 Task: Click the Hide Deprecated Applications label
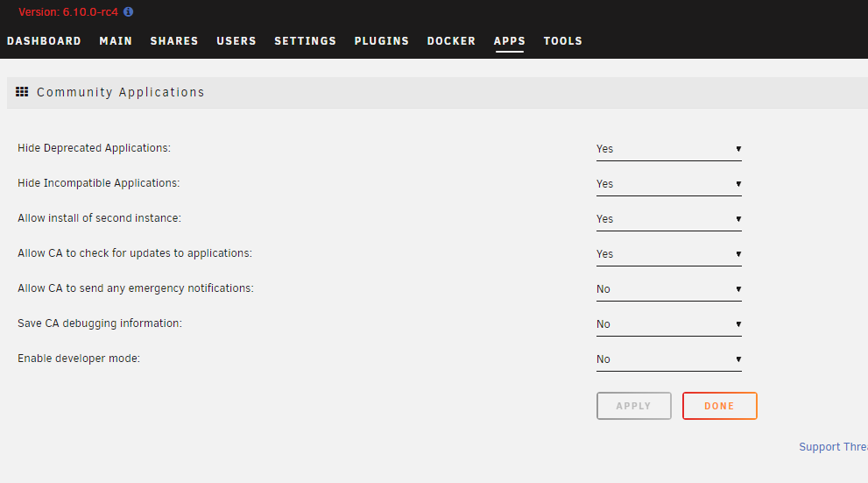coord(94,148)
